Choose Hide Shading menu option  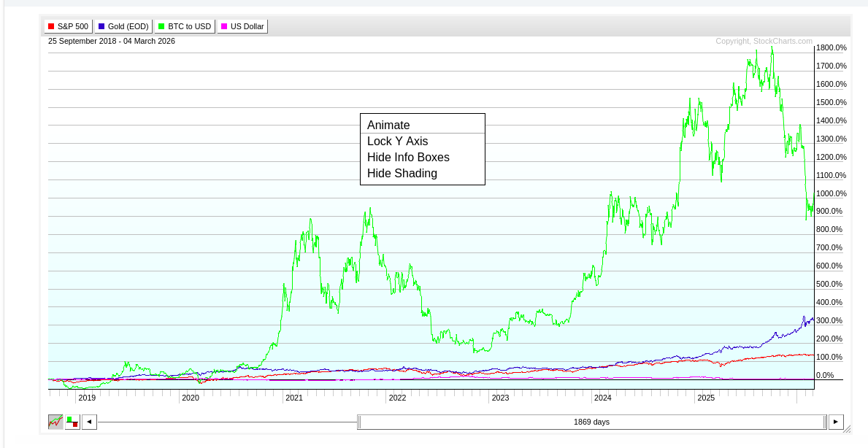pyautogui.click(x=423, y=173)
